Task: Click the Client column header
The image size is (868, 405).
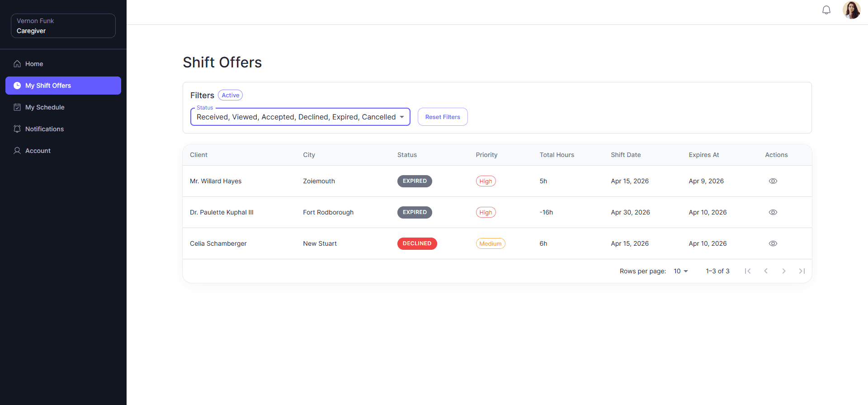Action: click(x=198, y=155)
